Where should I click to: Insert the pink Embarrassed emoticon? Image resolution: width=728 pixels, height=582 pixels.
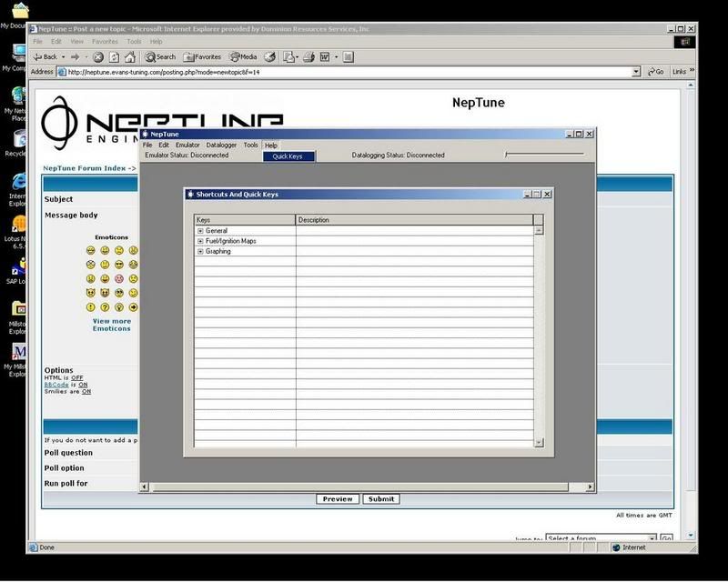[119, 279]
